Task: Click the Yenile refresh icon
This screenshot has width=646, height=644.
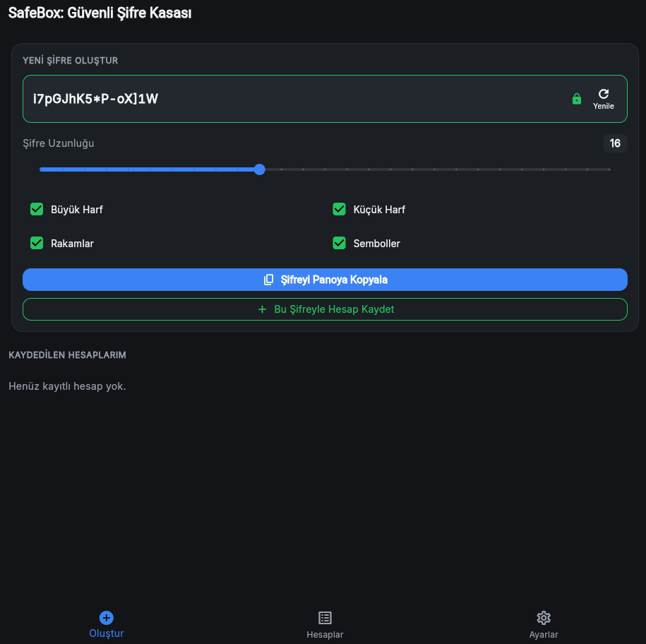Action: [603, 94]
